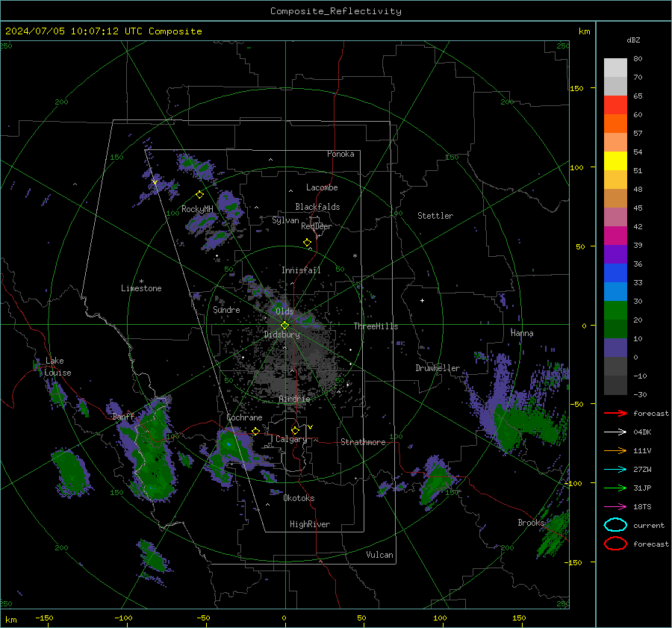Click the white plus marker west of Hanna
Image resolution: width=672 pixels, height=628 pixels.
click(422, 300)
